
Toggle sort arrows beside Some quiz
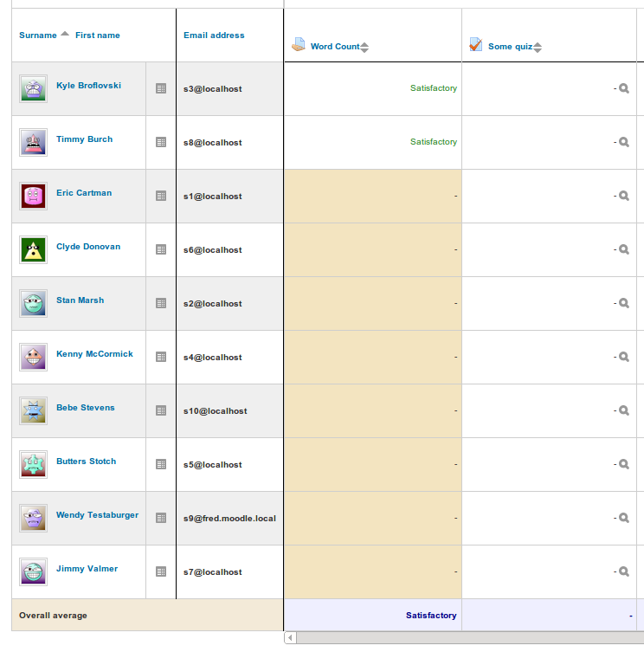click(538, 48)
